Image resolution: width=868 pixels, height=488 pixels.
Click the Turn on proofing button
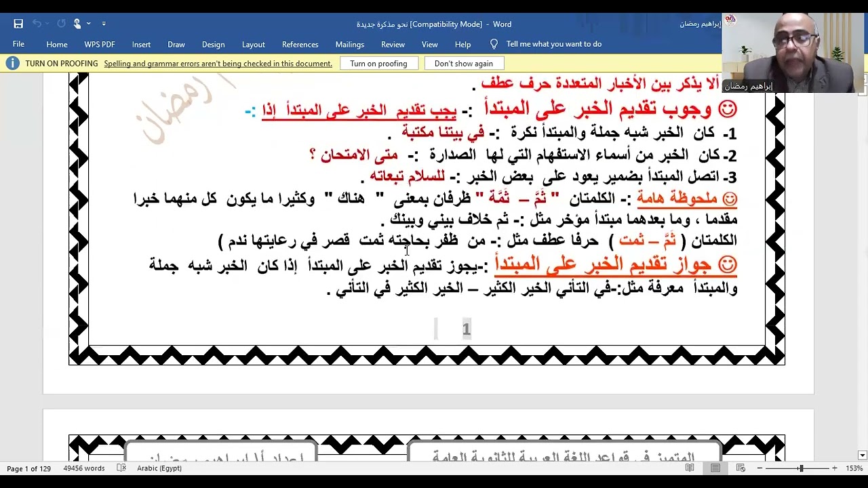click(378, 64)
